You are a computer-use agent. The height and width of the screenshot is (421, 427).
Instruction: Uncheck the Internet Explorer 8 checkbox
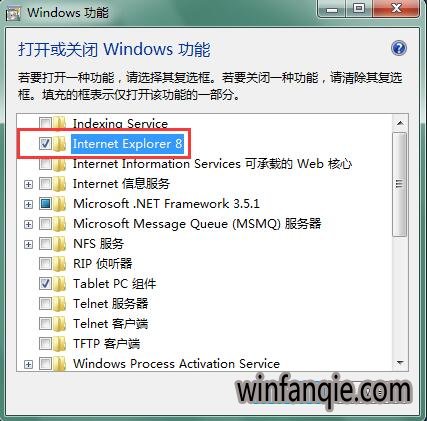pyautogui.click(x=45, y=144)
